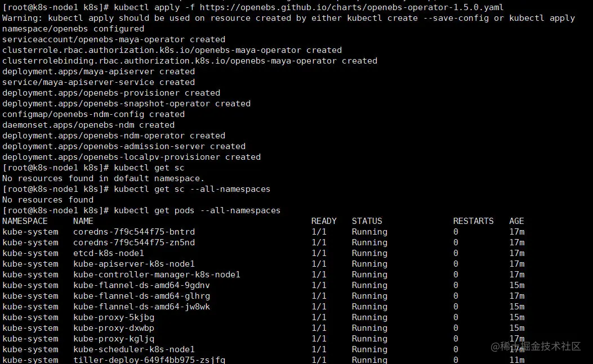The height and width of the screenshot is (364, 593).
Task: Select pod kube-apiserver-k8s-node1
Action: 134,264
